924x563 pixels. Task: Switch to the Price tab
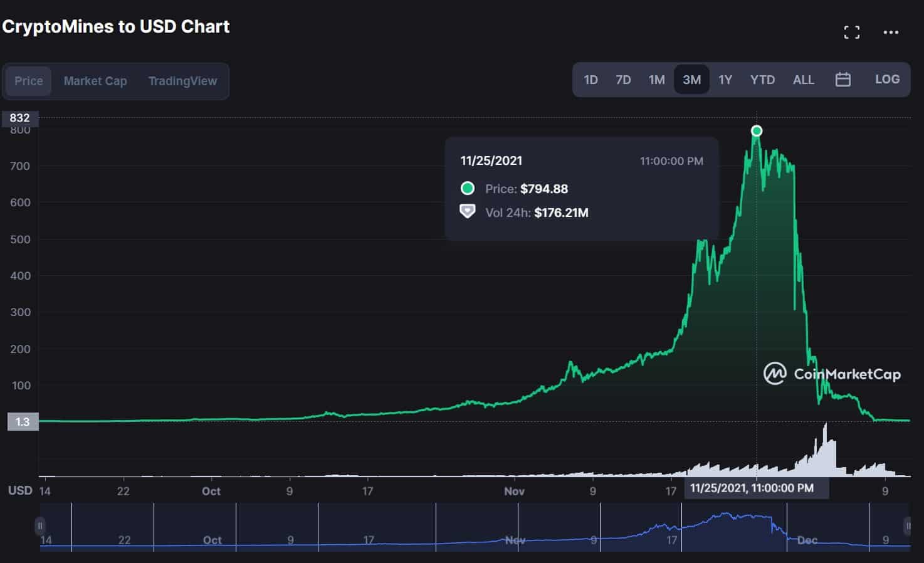(29, 81)
